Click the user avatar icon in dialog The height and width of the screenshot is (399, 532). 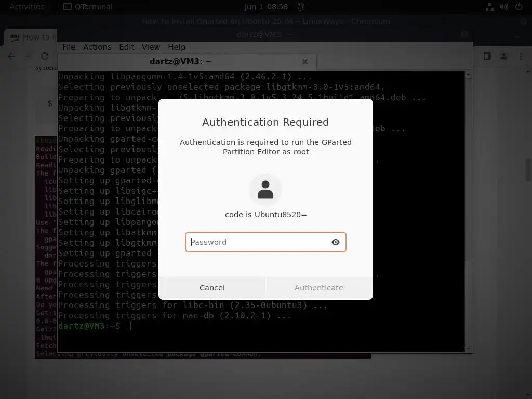[265, 190]
